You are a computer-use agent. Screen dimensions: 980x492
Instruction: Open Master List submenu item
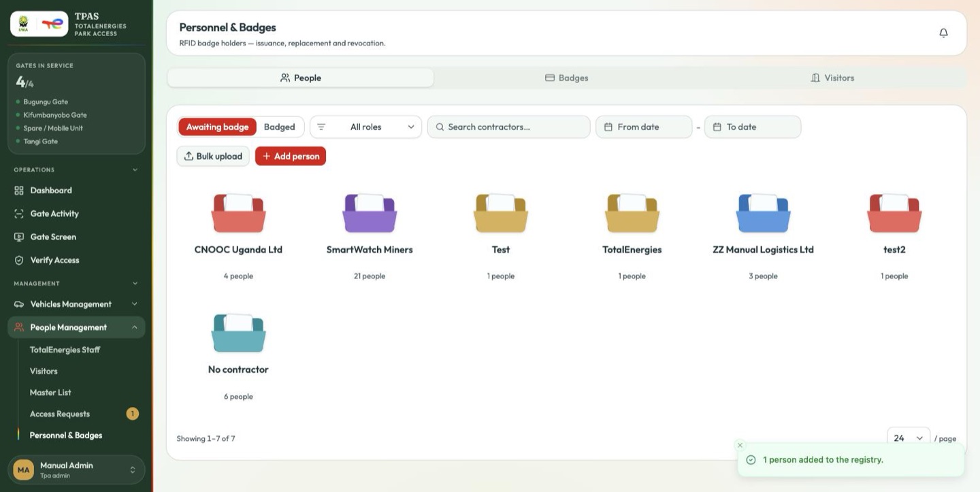point(50,393)
